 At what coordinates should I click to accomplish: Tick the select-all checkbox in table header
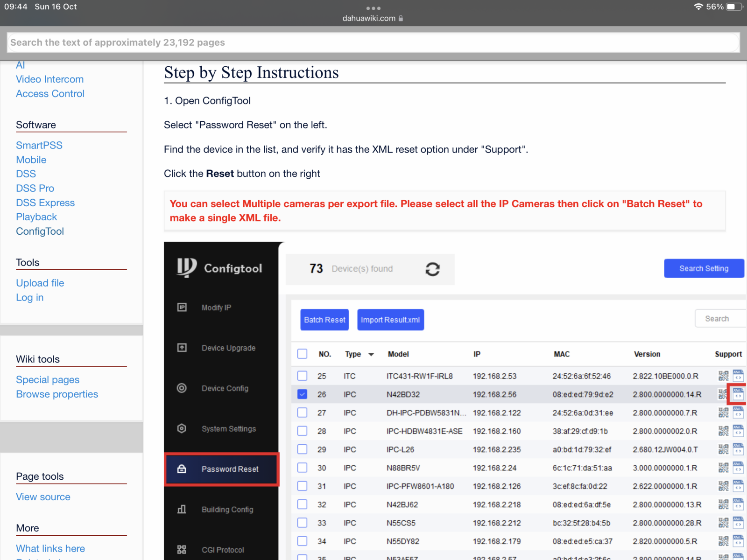303,354
